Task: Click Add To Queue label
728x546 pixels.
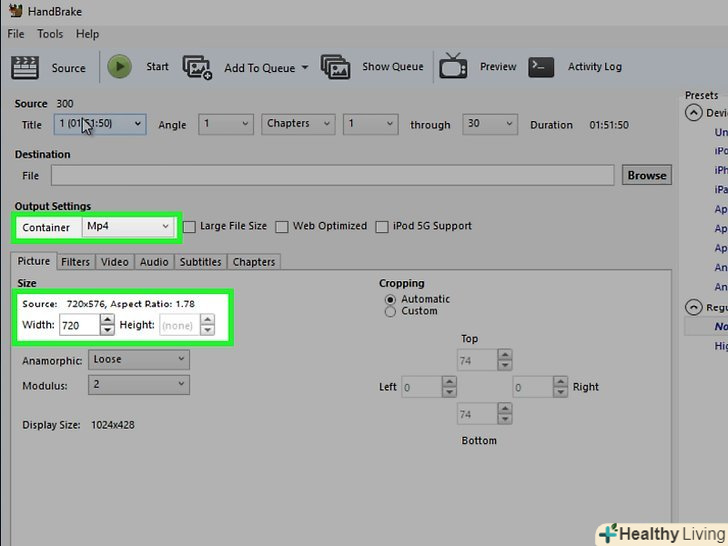Action: coord(260,68)
